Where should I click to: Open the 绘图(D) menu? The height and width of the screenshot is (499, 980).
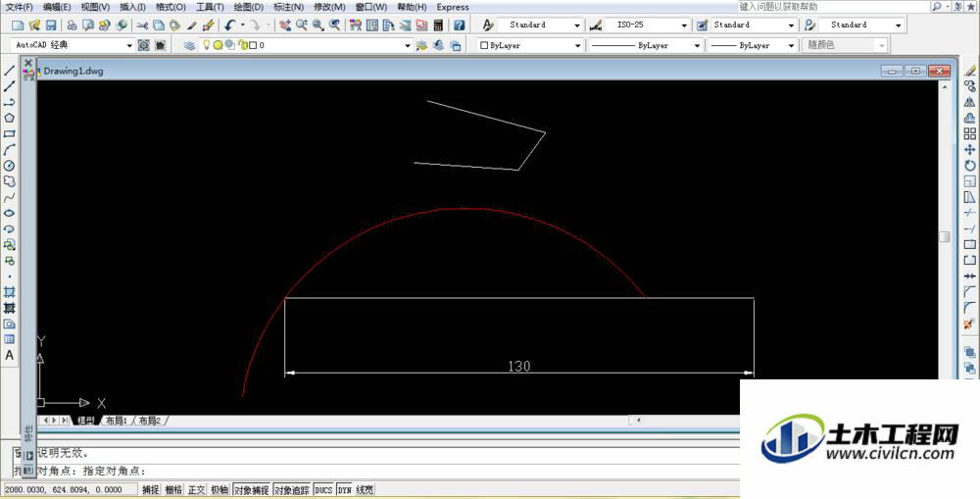(x=248, y=7)
